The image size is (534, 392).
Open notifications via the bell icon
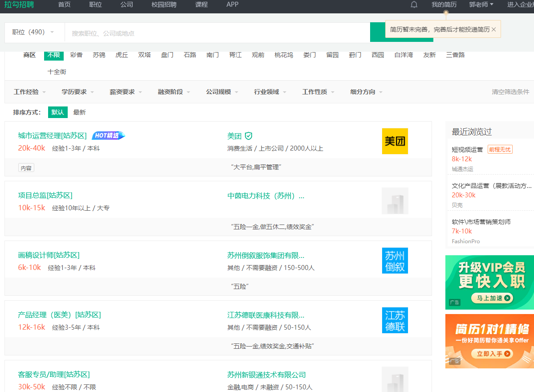414,5
